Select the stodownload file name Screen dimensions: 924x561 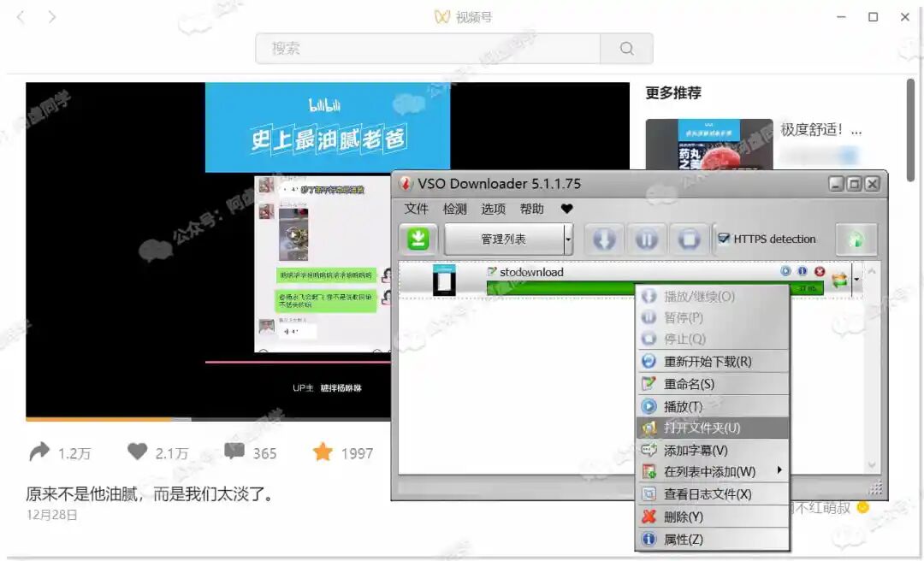[x=531, y=272]
